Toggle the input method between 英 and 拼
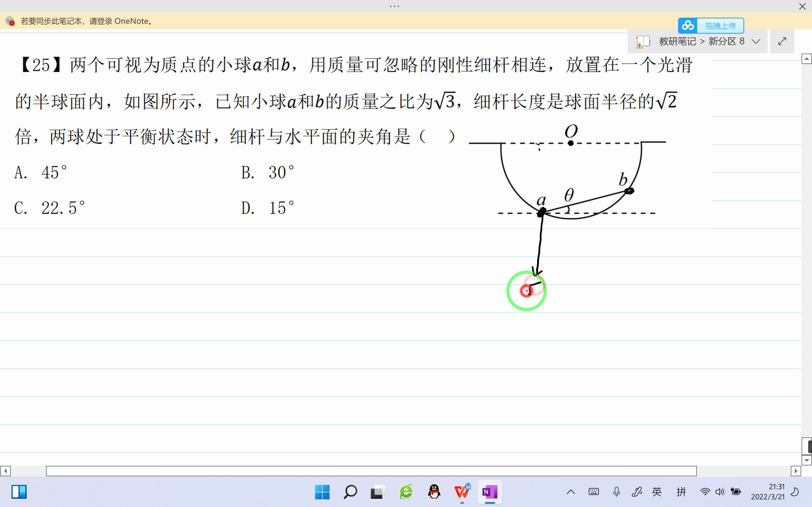The image size is (812, 507). click(657, 492)
